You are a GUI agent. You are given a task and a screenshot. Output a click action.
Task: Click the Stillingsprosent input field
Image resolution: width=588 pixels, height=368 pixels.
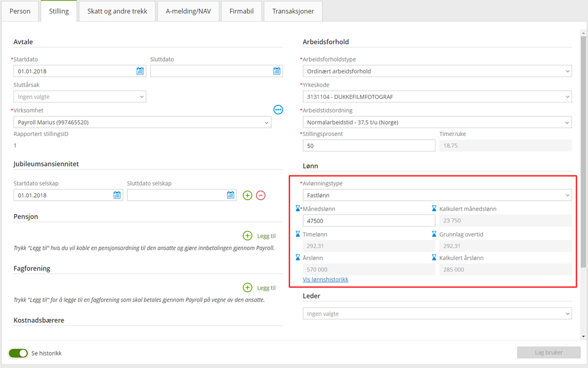369,145
